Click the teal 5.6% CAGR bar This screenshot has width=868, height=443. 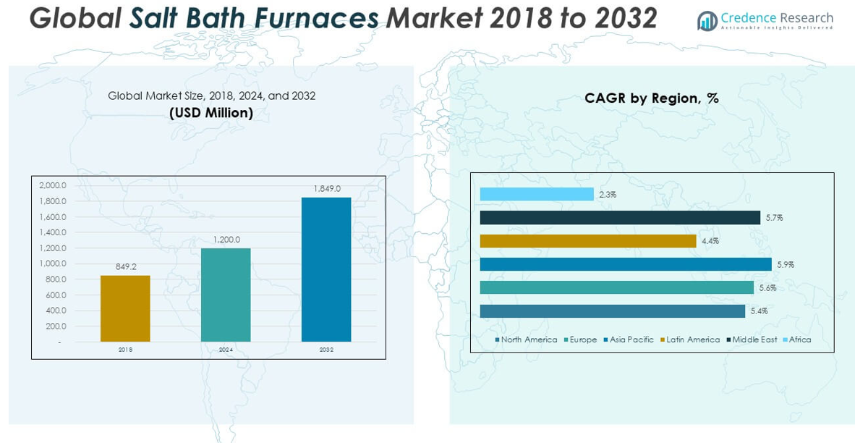[x=617, y=287]
